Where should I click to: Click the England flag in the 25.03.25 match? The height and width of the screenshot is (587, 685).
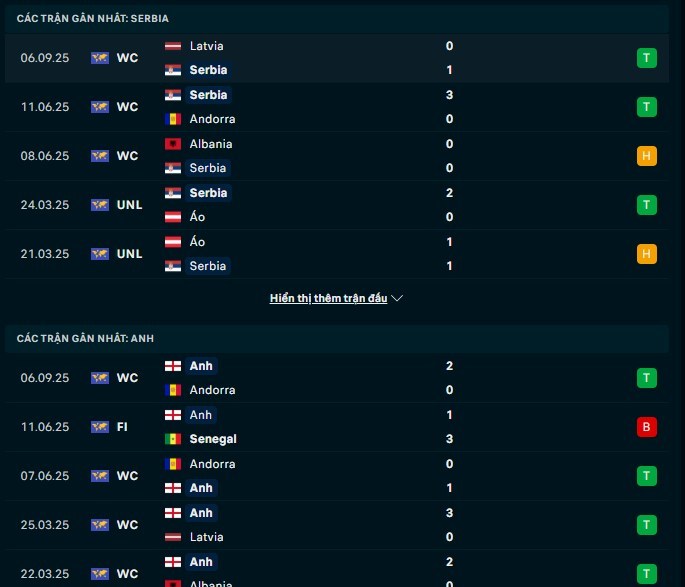(x=173, y=513)
